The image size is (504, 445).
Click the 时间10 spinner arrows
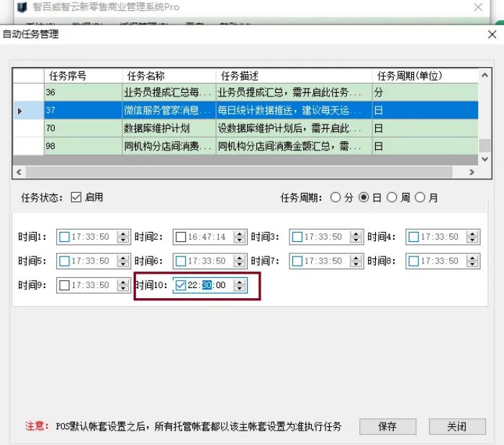[x=240, y=285]
